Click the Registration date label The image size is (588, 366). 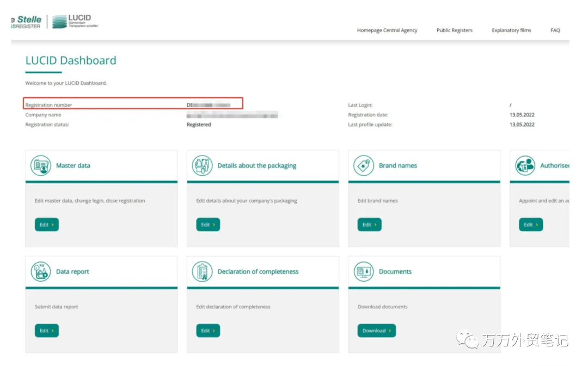[x=368, y=115]
